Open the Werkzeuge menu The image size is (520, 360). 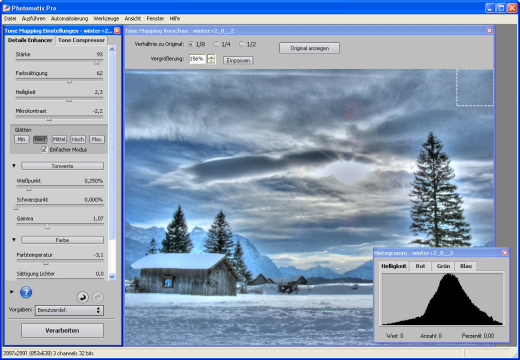point(106,19)
